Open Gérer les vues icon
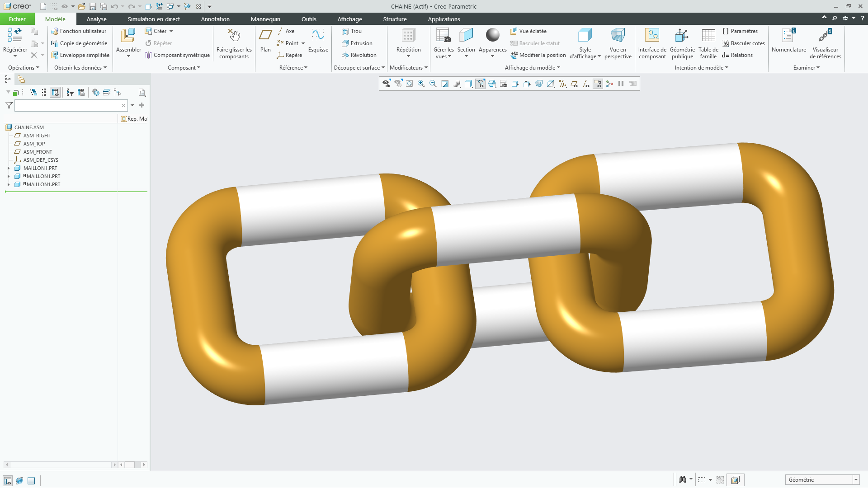Viewport: 868px width, 488px height. (x=443, y=35)
